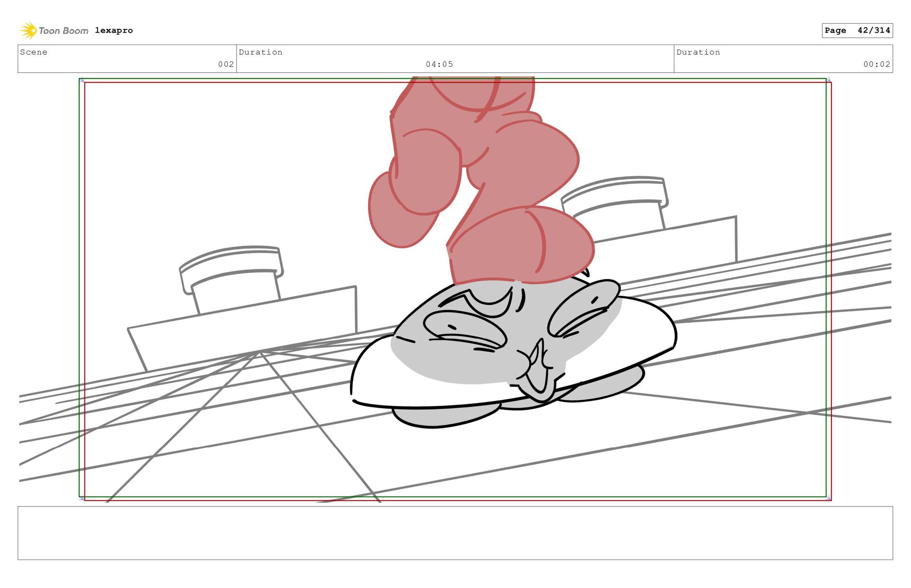This screenshot has width=911, height=588.
Task: Click the Toon Boom logo icon
Action: click(x=28, y=30)
